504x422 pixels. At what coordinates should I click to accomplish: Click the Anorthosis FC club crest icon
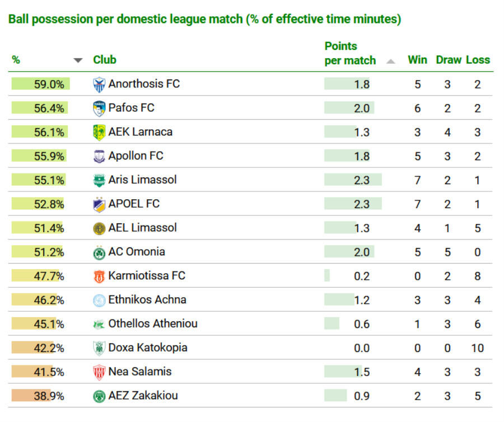[99, 85]
